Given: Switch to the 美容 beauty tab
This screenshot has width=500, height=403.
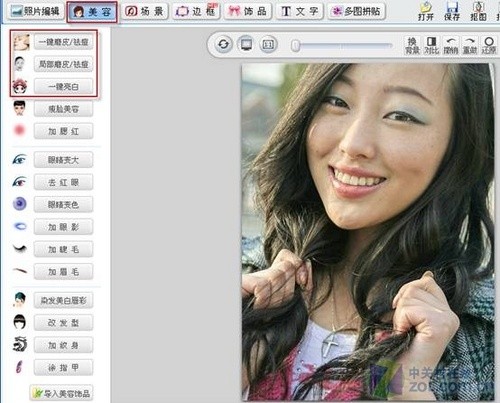Looking at the screenshot, I should coord(92,12).
